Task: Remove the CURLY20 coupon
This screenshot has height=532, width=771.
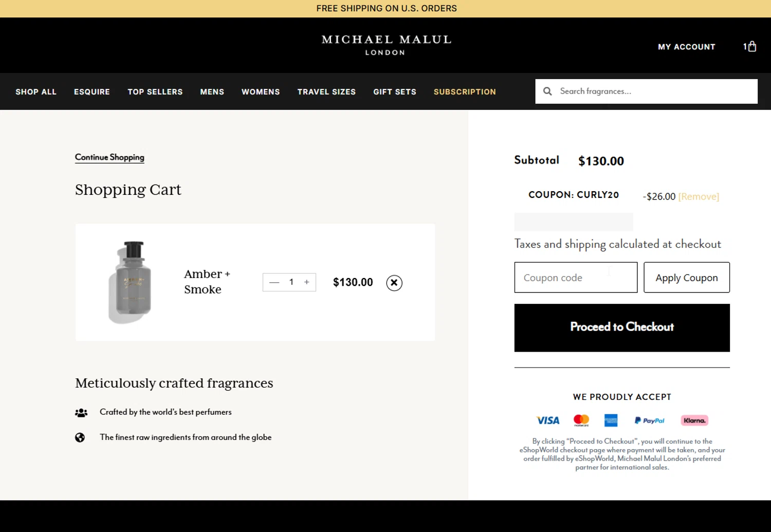Action: (699, 196)
